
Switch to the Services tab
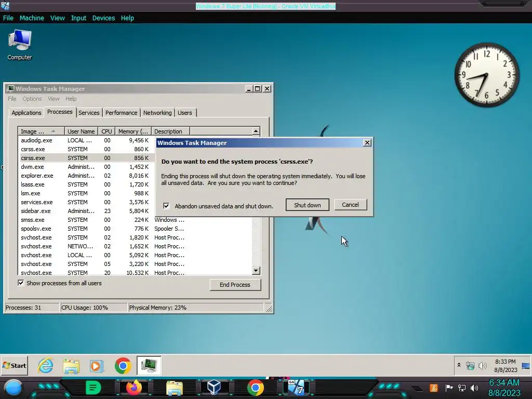click(x=89, y=113)
